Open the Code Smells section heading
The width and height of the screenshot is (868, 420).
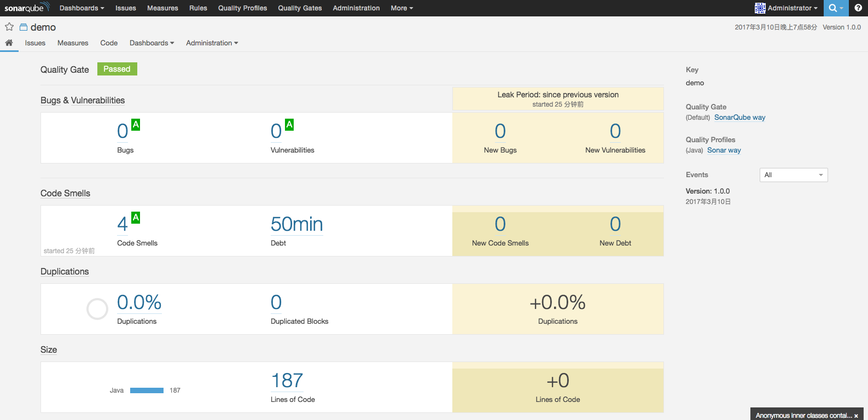tap(65, 194)
